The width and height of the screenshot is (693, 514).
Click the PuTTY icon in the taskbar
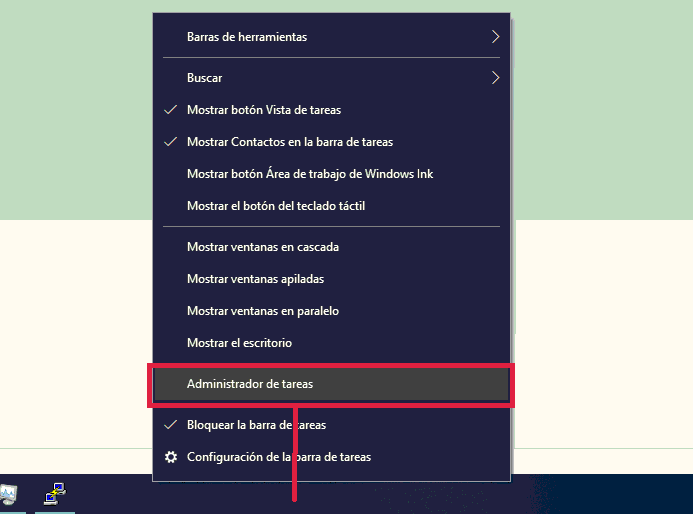click(55, 494)
